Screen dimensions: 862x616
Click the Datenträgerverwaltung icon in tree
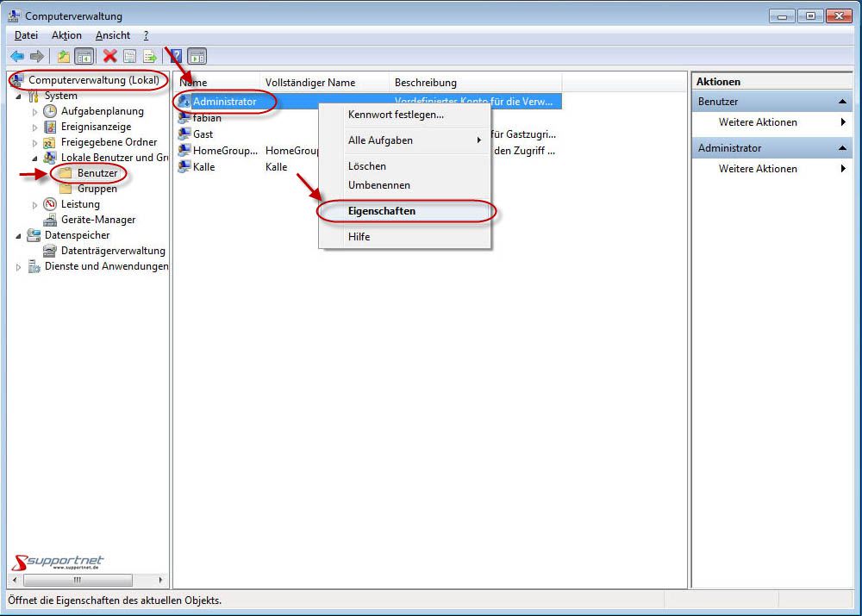(51, 251)
